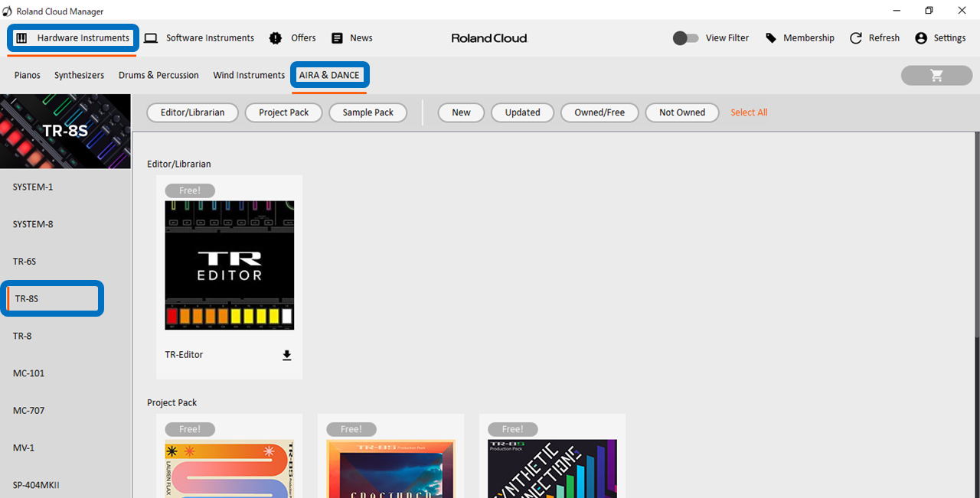Filter by New content
This screenshot has width=980, height=498.
tap(462, 112)
